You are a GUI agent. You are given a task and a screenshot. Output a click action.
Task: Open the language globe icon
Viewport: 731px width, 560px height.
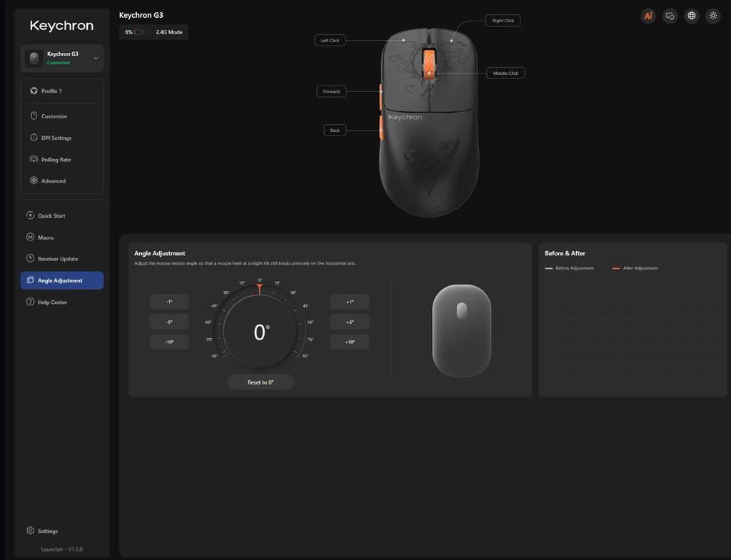point(691,16)
